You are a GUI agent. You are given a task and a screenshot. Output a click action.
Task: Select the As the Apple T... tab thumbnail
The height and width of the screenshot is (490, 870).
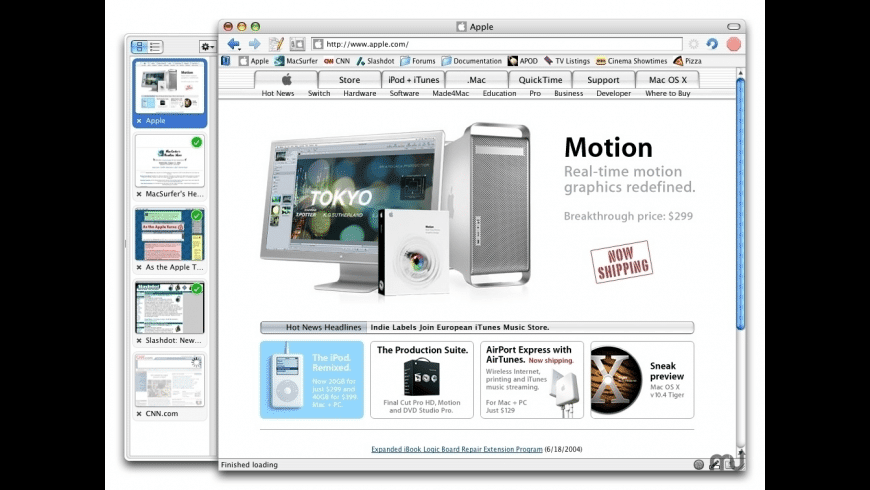point(170,234)
